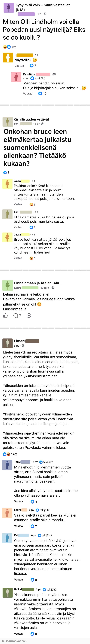Like the Linnainmaalla leikkipaikka post with thumbs-up
Screen dimensions: 90x644
pos(5,315)
